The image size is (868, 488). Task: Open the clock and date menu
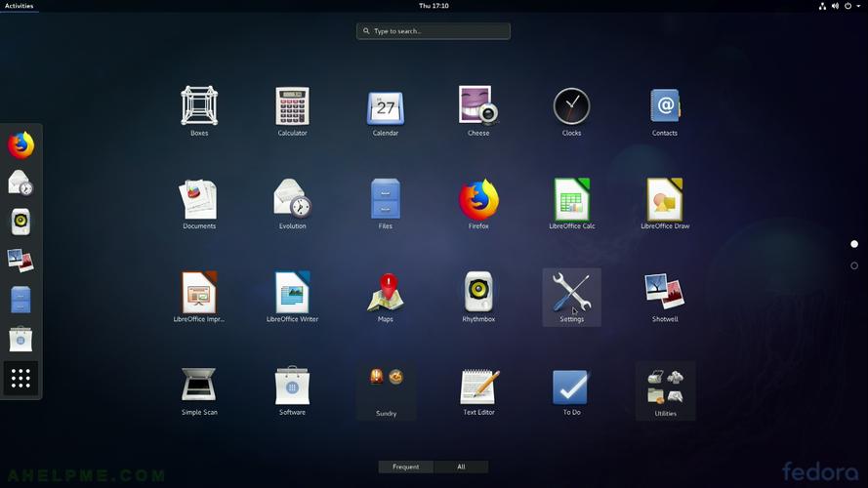pos(434,6)
